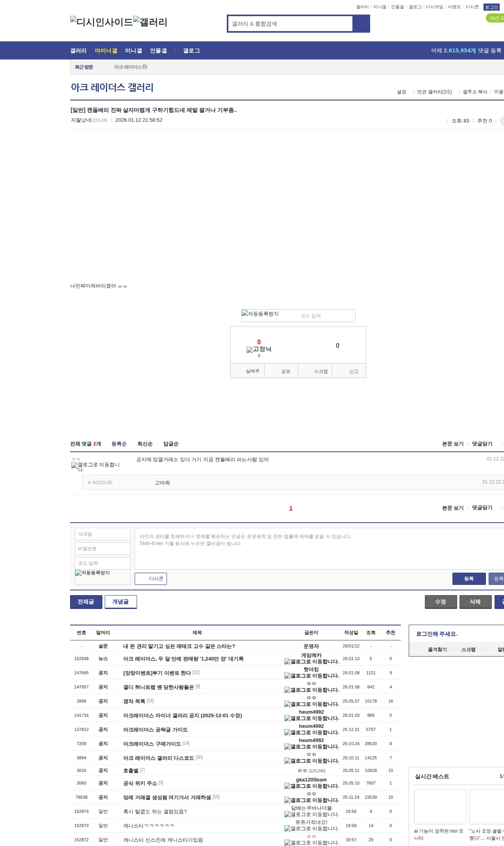Viewport: 504px width, 846px height.
Task: Open 게임메카's gallog icon in the post list
Action: [311, 662]
